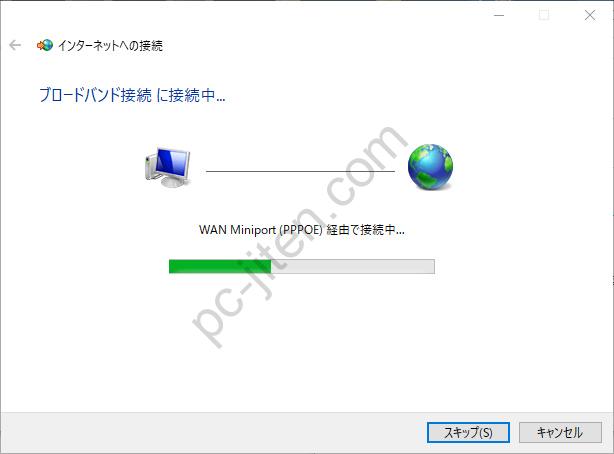Click the line linking computer and globe
The width and height of the screenshot is (614, 454).
coord(300,171)
